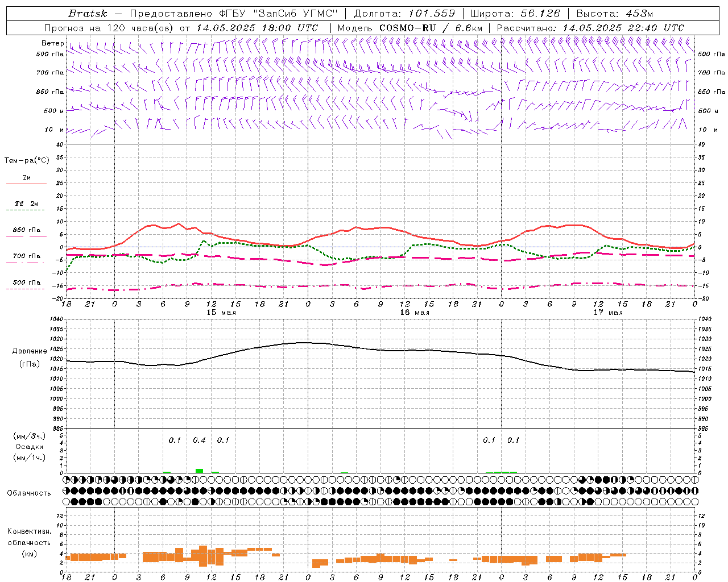Click the Давление pressure panel label
This screenshot has height=582, width=728.
pyautogui.click(x=29, y=351)
